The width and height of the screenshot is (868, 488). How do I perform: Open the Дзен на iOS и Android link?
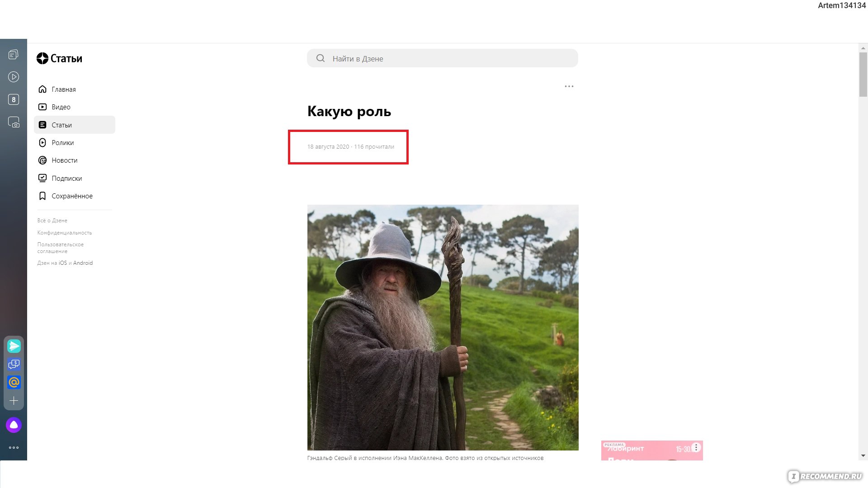click(x=65, y=263)
